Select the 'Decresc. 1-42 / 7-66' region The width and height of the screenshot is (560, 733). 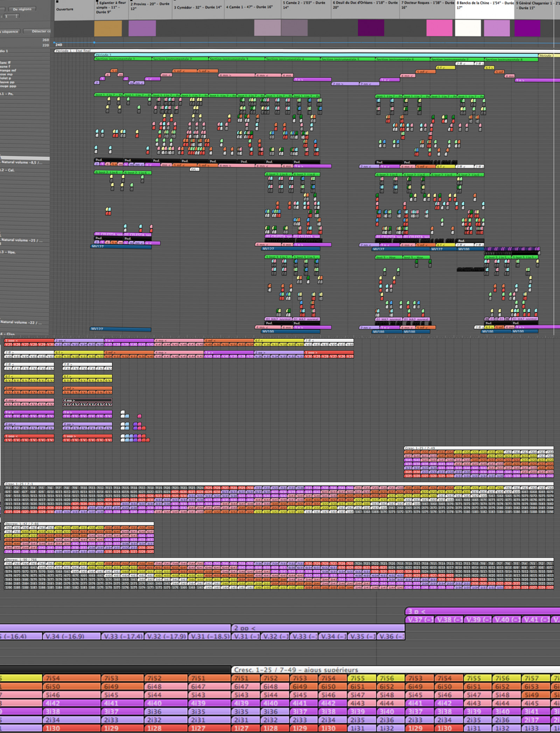pos(22,524)
